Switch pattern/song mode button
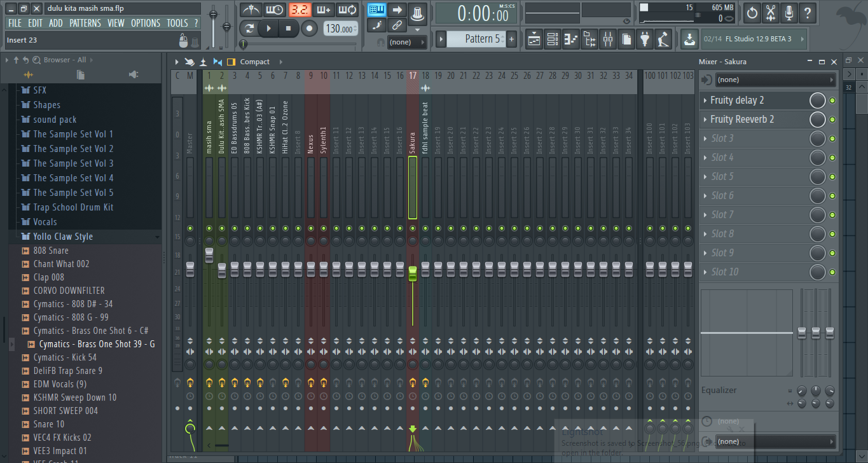The width and height of the screenshot is (868, 463). tap(249, 29)
